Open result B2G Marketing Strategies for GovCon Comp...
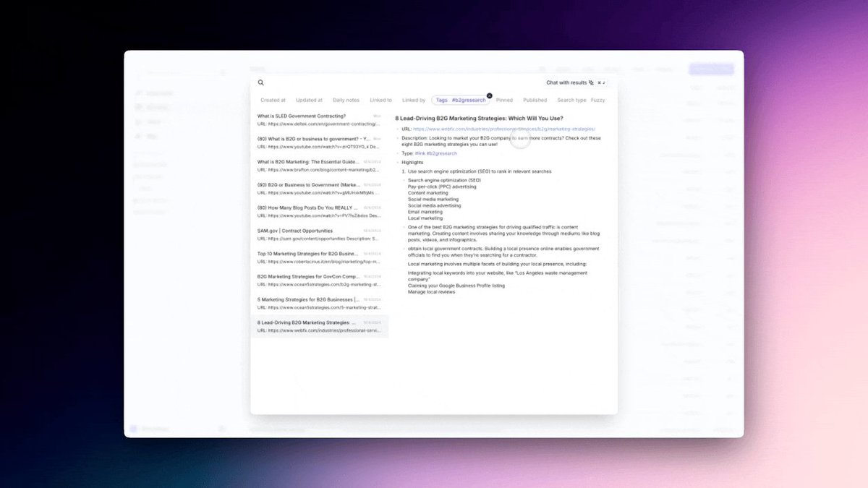 pyautogui.click(x=319, y=280)
